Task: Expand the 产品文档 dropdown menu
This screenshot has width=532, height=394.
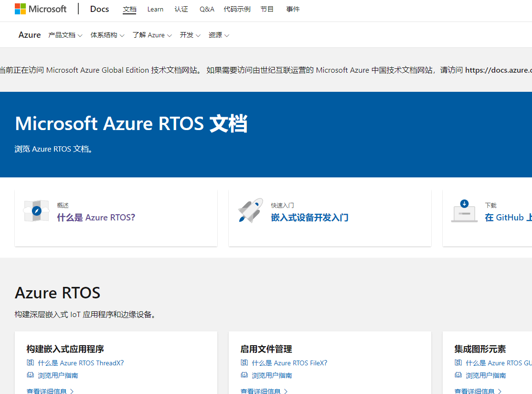Action: tap(65, 35)
